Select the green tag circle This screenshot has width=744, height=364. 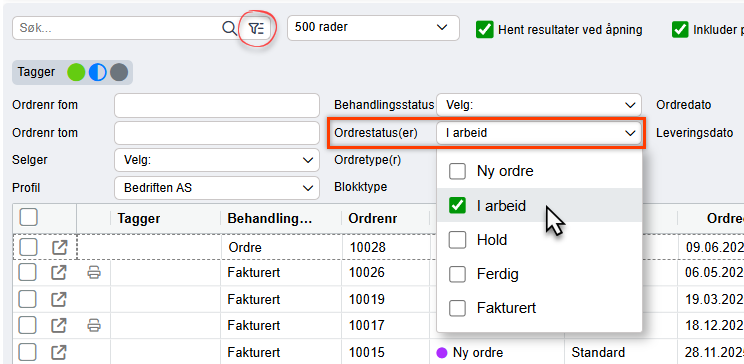pyautogui.click(x=76, y=73)
